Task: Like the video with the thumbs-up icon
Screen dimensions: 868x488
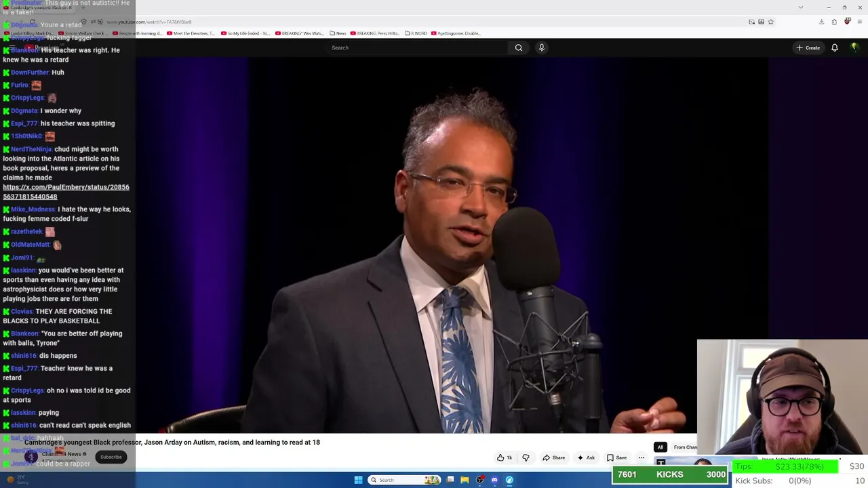Action: (505, 457)
